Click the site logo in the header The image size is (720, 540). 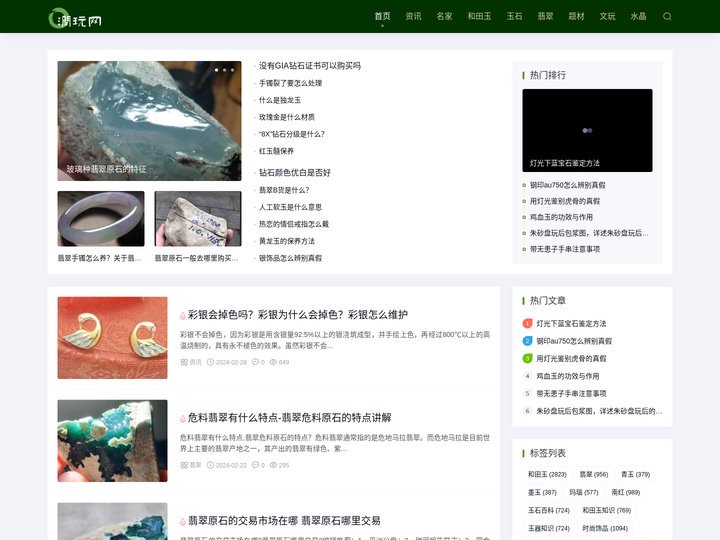tap(75, 18)
